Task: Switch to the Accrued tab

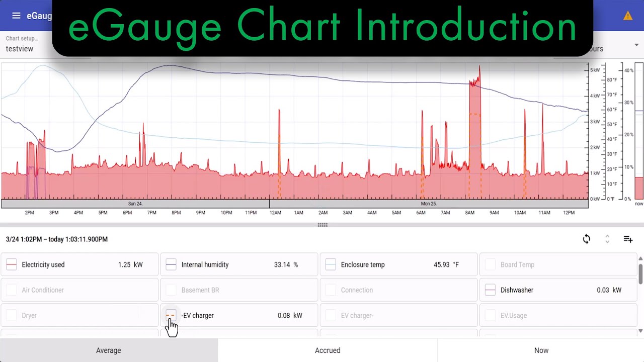Action: tap(328, 350)
